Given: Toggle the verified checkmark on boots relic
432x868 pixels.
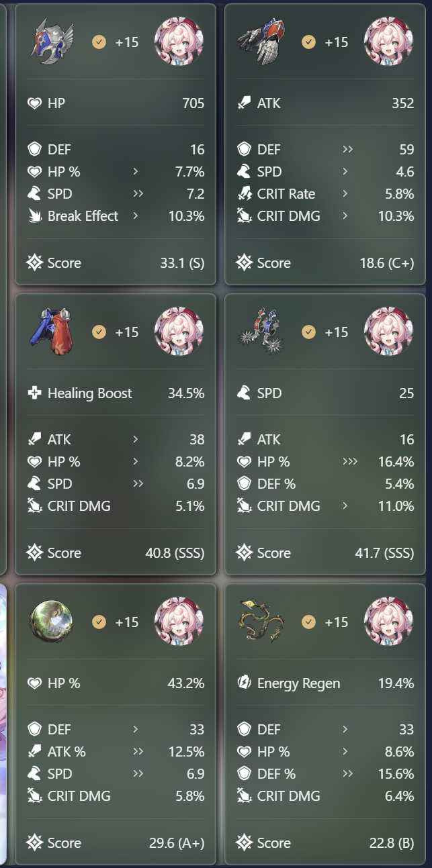Looking at the screenshot, I should click(308, 332).
